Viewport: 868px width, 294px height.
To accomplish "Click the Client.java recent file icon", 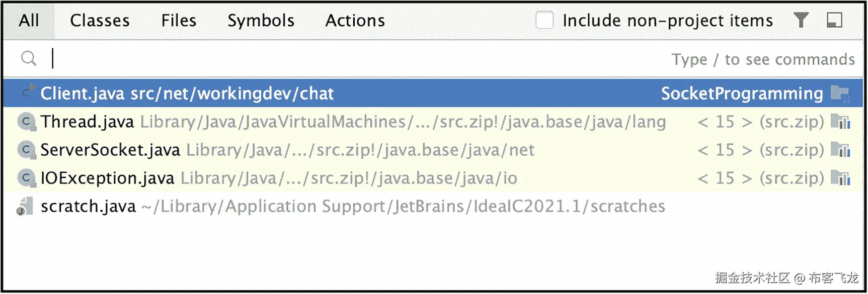I will pyautogui.click(x=29, y=92).
